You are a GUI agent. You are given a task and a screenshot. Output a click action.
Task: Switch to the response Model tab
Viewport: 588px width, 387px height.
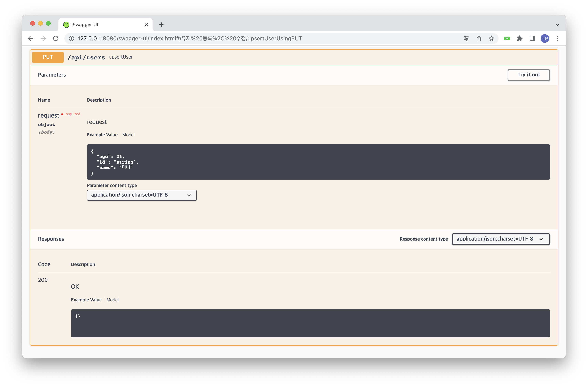[112, 300]
